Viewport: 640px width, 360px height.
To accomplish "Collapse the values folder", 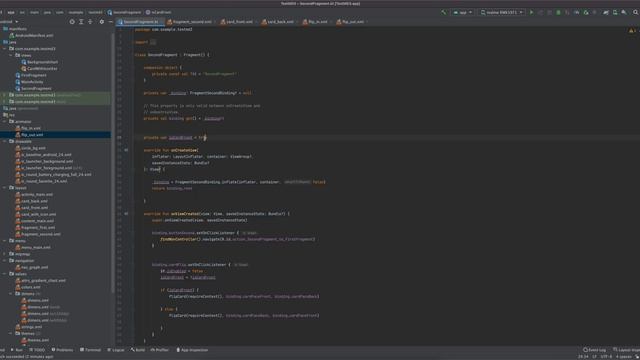I will pos(5,274).
